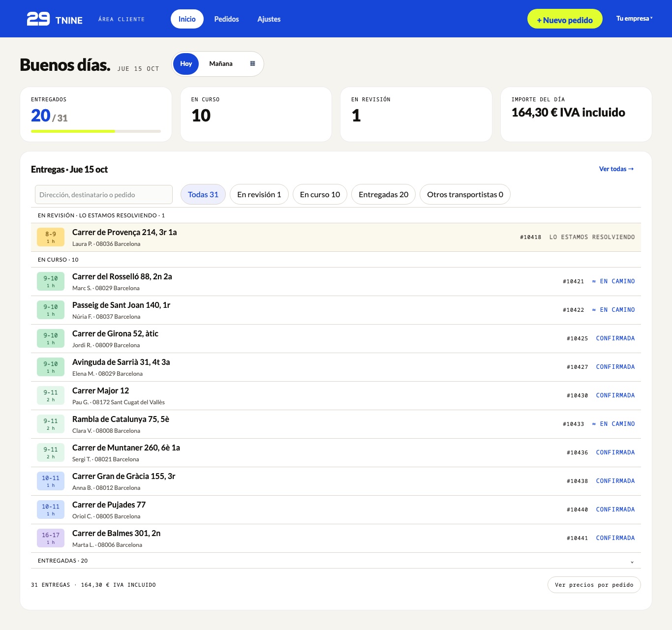
Task: Open delivery Carrer de Muntaner 260
Action: pos(336,453)
